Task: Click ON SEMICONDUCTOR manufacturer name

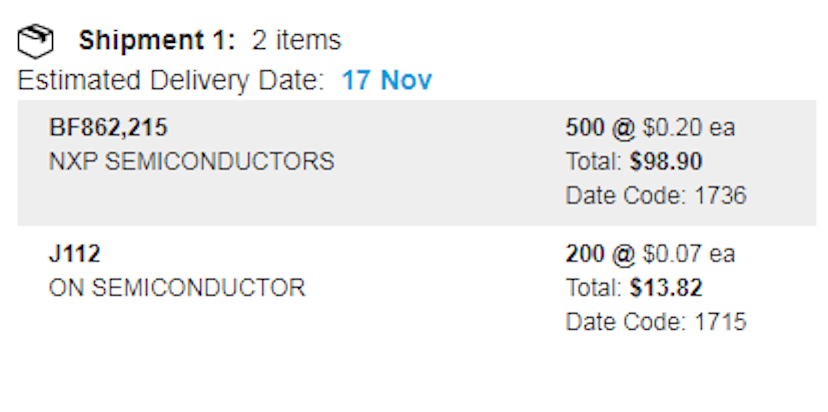Action: (x=177, y=288)
